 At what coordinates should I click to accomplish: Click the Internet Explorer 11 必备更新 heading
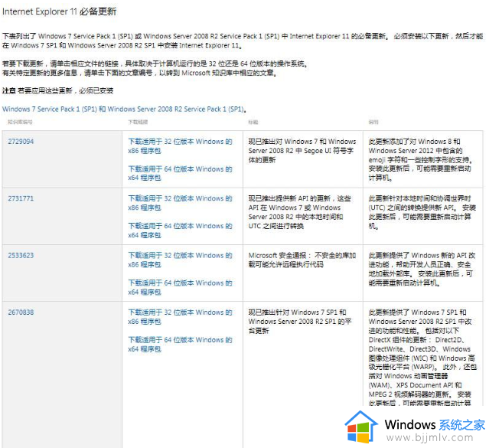coord(59,11)
